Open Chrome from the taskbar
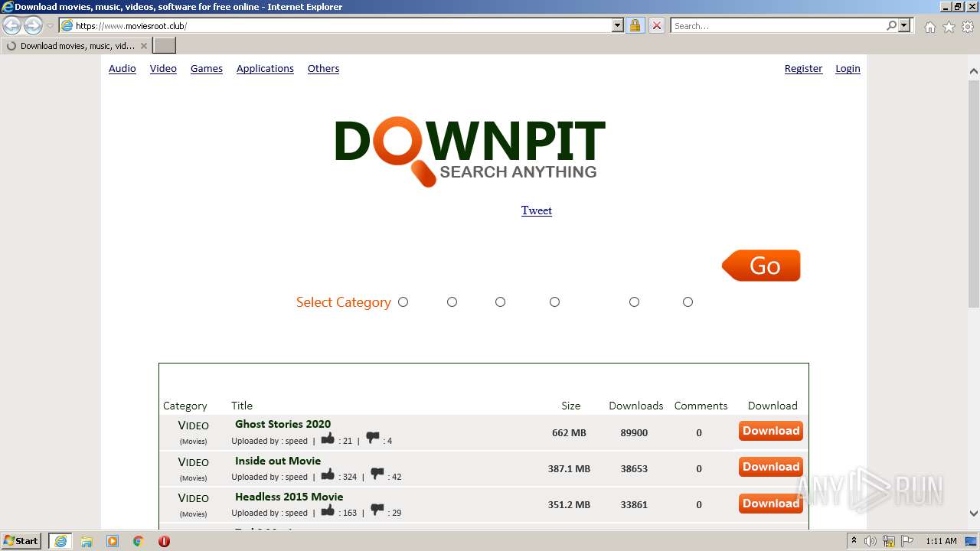The image size is (980, 551). 139,541
